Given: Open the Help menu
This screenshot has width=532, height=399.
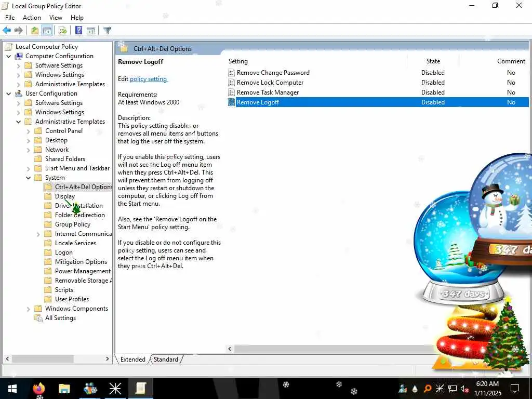Looking at the screenshot, I should tap(77, 18).
